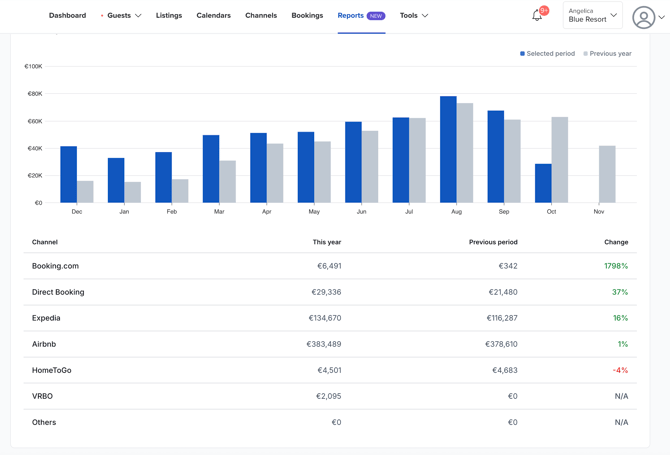The height and width of the screenshot is (455, 670).
Task: Click the gray November previous-year bar
Action: point(607,174)
